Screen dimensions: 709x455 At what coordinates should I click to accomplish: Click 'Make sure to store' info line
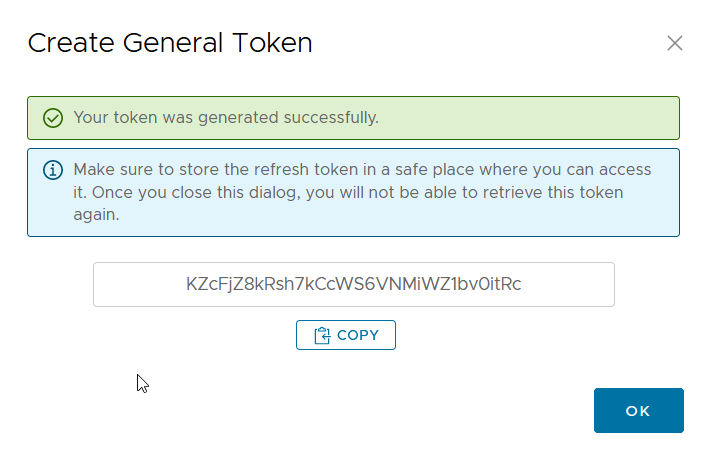140,170
